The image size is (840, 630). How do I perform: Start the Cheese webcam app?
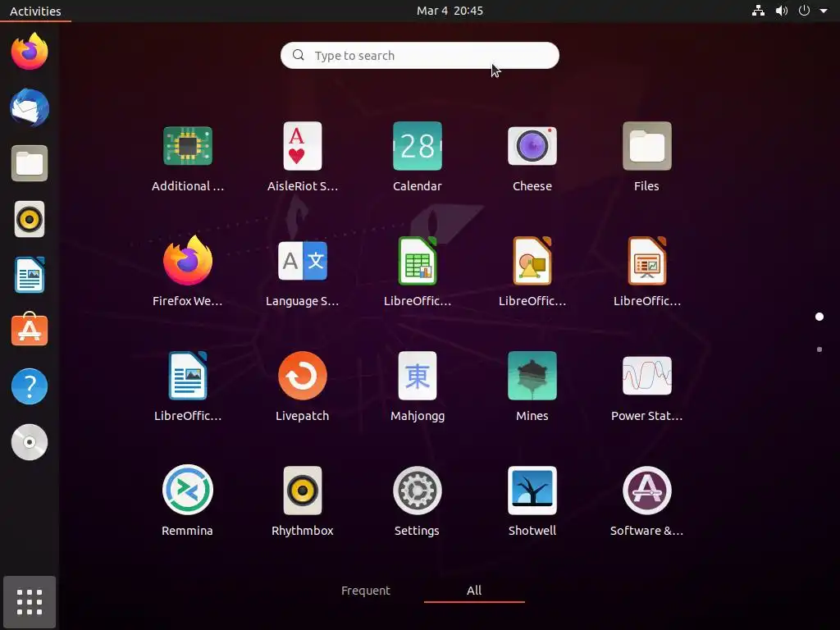pyautogui.click(x=532, y=146)
